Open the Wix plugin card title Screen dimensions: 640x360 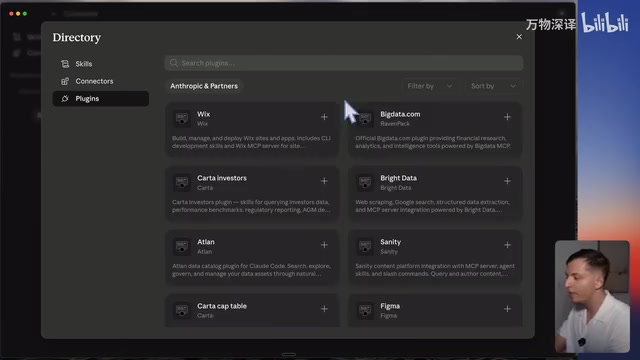pos(203,114)
